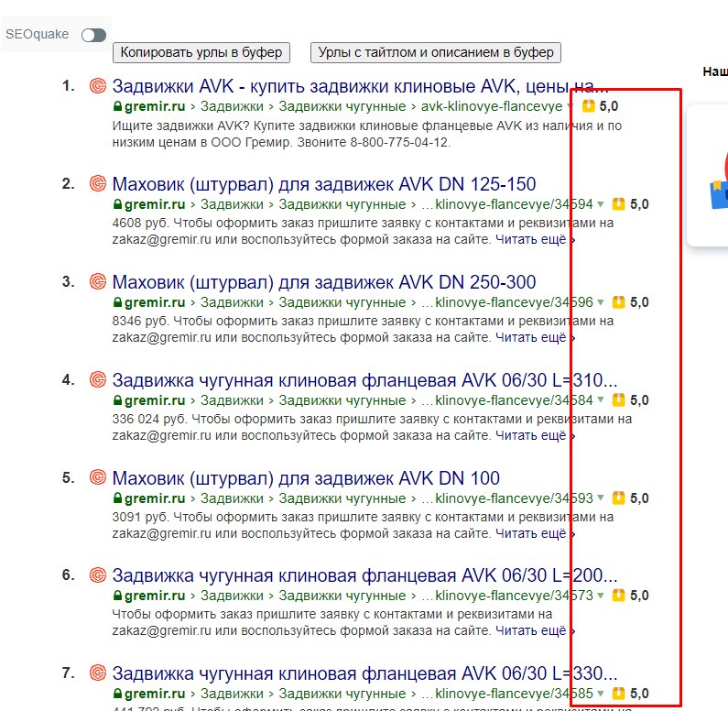Click gremir favicon of result 2
Viewport: 728px width, 711px height.
click(x=98, y=184)
